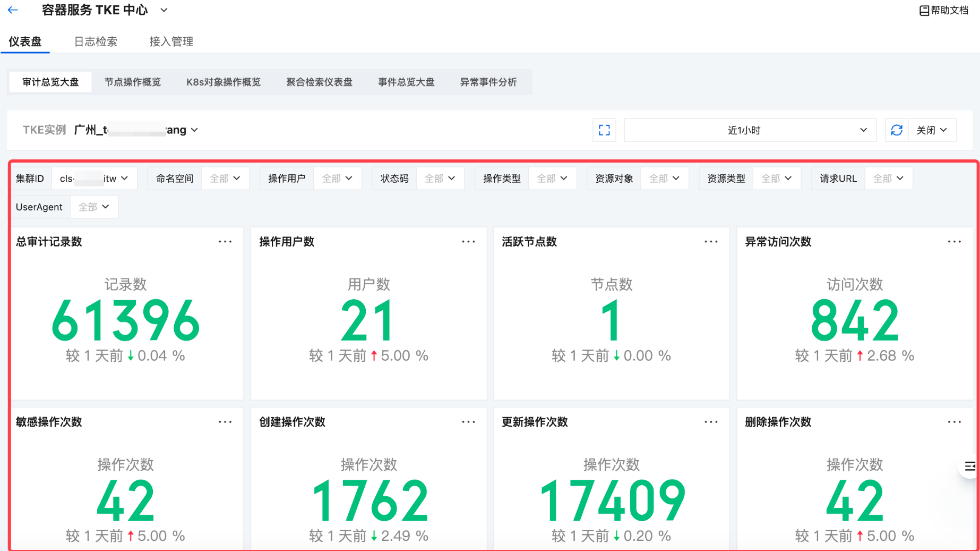Screen dimensions: 980x551
Task: Switch to the 接入管理 tab
Action: coord(171,41)
